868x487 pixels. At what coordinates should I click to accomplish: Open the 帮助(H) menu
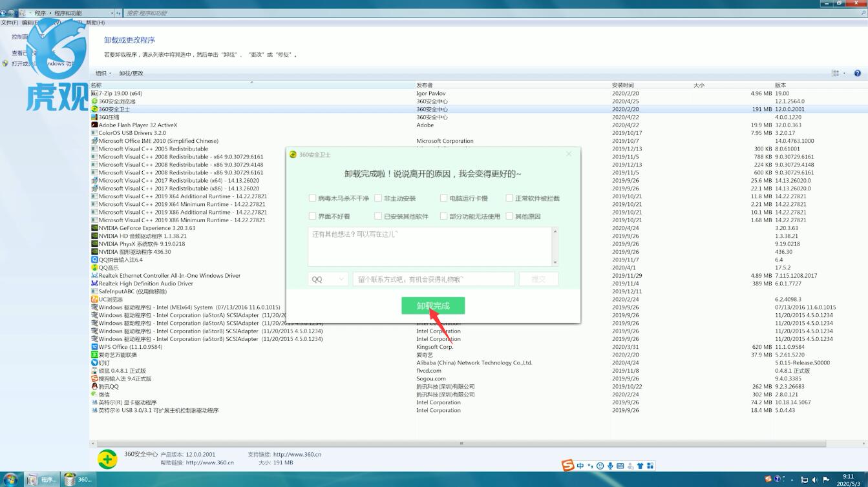coord(95,23)
